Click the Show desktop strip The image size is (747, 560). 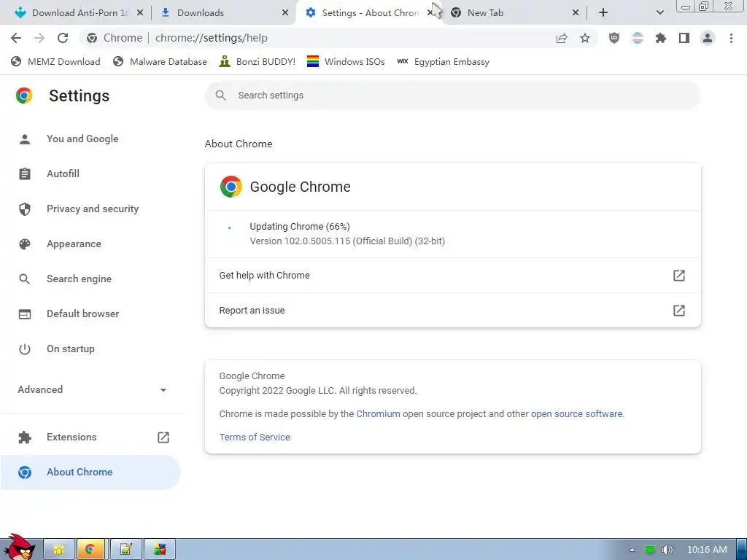pos(742,550)
